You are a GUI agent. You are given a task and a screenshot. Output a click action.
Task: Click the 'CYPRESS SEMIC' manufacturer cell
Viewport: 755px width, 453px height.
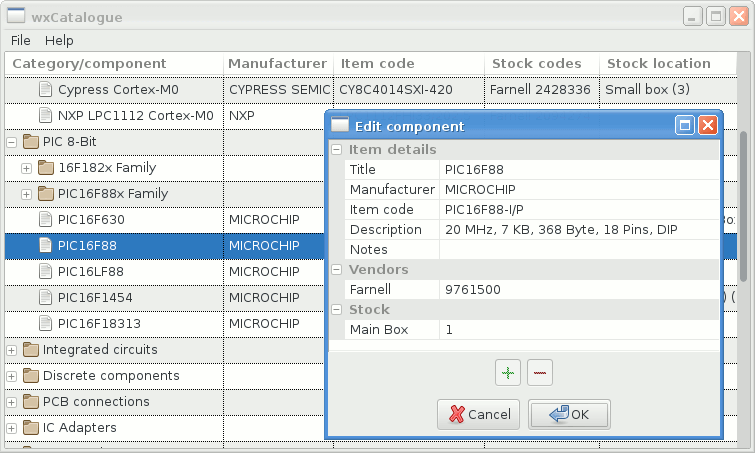[x=278, y=90]
